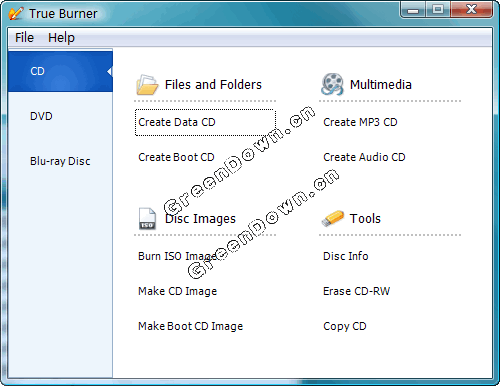Launch Copy CD tool
Screen dimensions: 500x386
[345, 326]
